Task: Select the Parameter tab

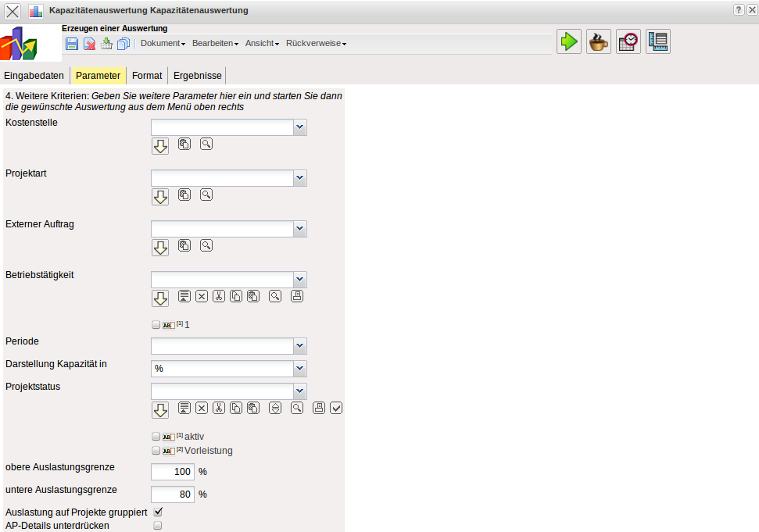Action: pyautogui.click(x=98, y=76)
